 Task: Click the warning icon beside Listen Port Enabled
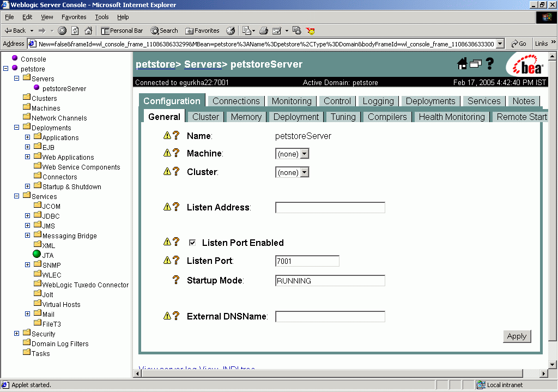(x=167, y=242)
